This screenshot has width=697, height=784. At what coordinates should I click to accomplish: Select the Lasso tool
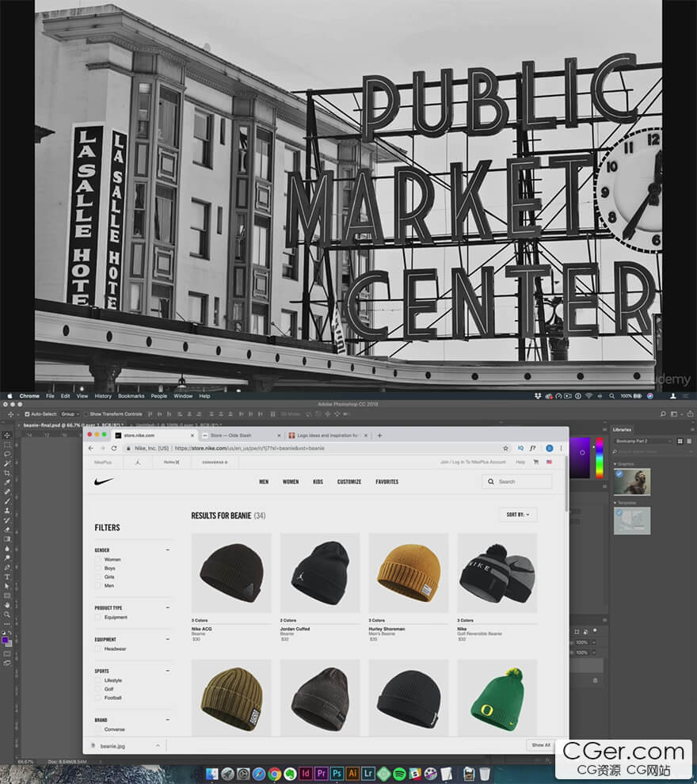click(x=7, y=454)
